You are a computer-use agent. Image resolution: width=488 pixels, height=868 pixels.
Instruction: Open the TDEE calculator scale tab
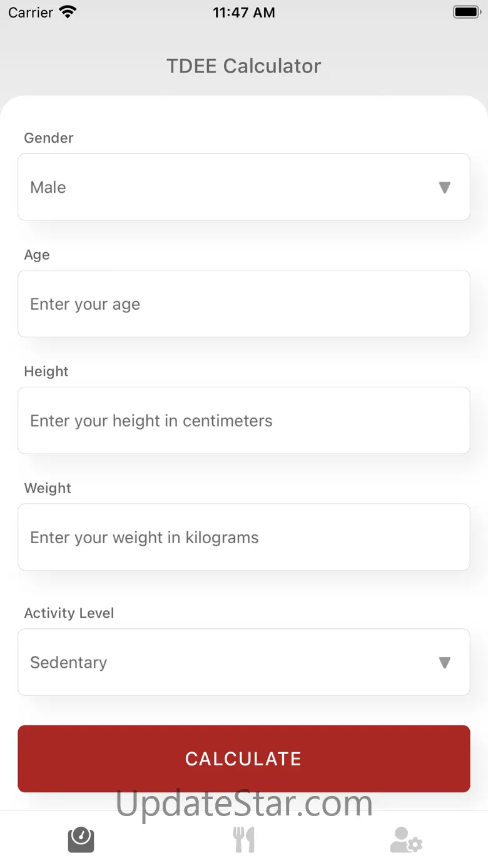pyautogui.click(x=81, y=840)
